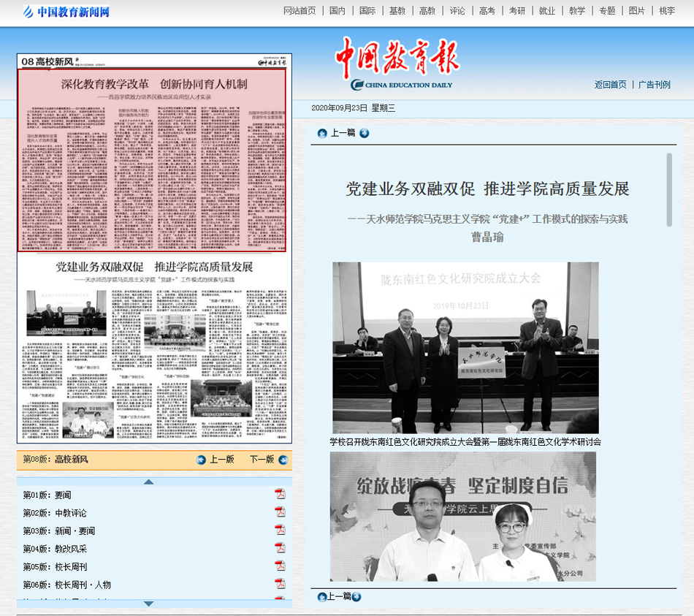This screenshot has height=616, width=694.
Task: Open PDF for 第06版 校长周刊·人物
Action: point(280,584)
